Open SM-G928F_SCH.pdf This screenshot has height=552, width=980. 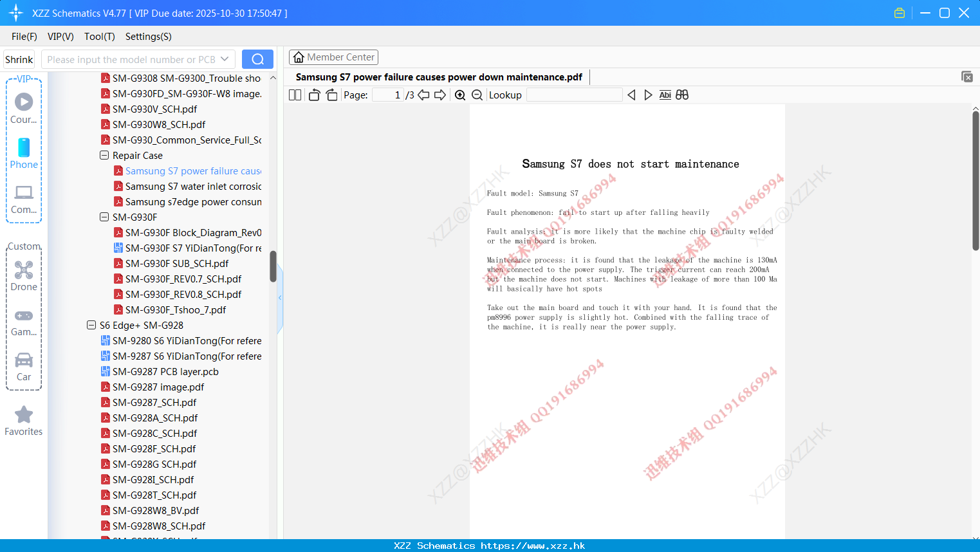[148, 448]
